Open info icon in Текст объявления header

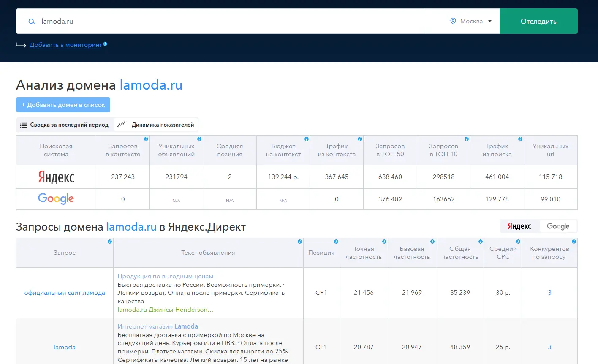point(300,242)
